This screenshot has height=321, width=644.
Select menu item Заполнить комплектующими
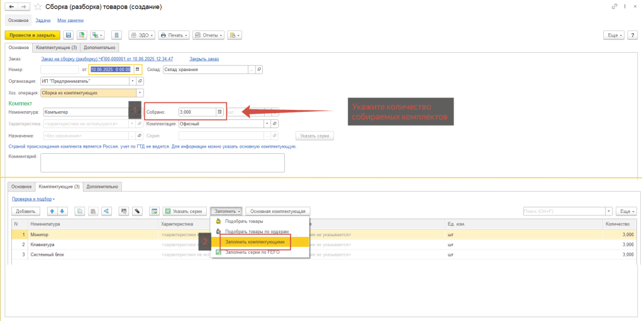pos(255,241)
